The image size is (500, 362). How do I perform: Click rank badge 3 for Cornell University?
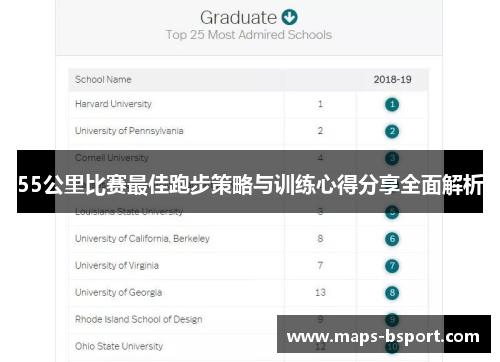pos(392,158)
